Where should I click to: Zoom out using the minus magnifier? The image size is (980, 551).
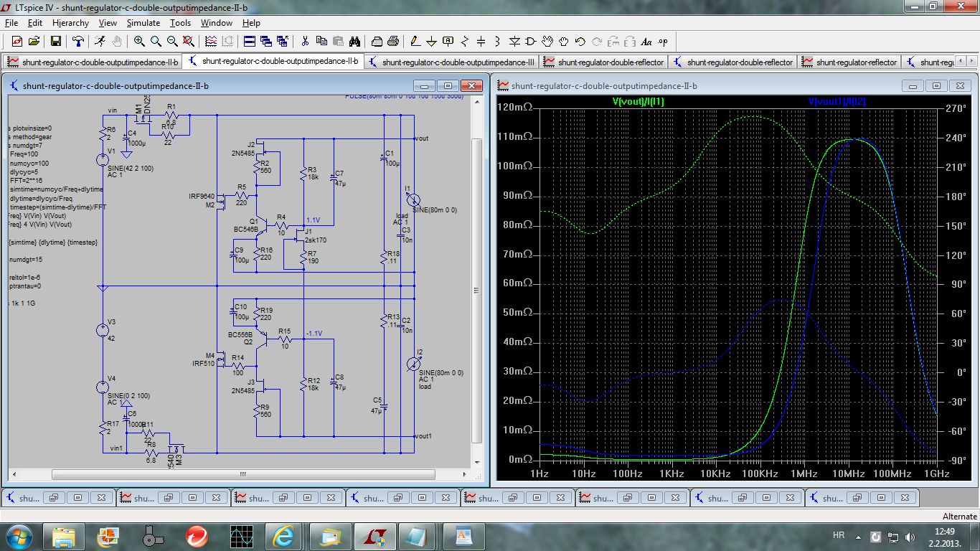pos(172,41)
